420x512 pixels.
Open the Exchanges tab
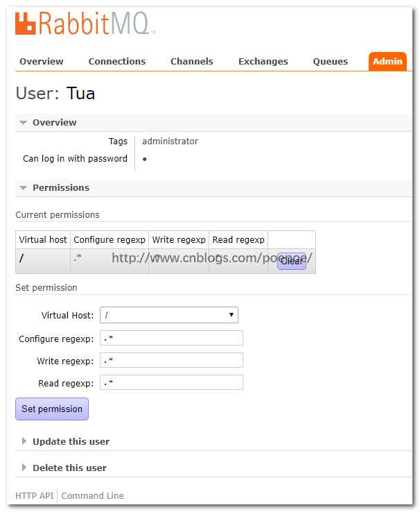pos(263,61)
